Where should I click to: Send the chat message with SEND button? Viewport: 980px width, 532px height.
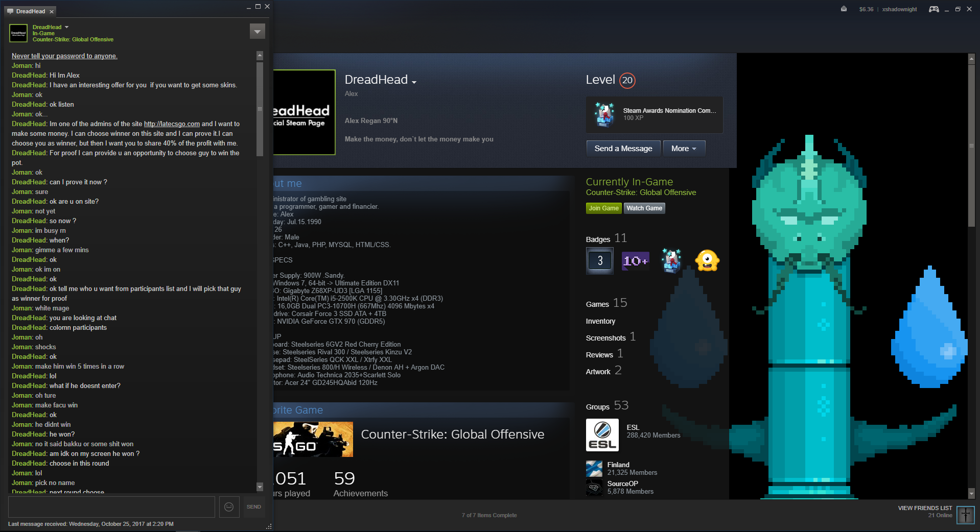coord(254,506)
